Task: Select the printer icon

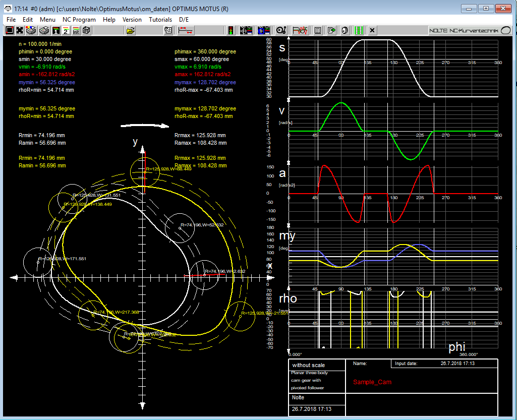Action: click(43, 30)
